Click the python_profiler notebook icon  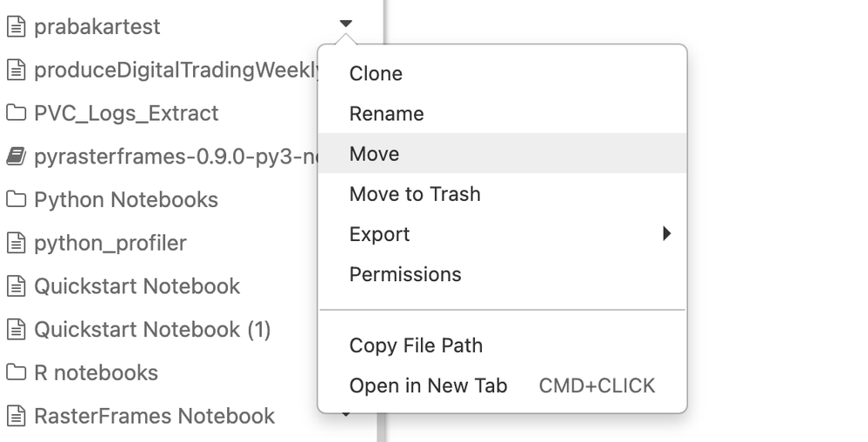click(x=16, y=243)
